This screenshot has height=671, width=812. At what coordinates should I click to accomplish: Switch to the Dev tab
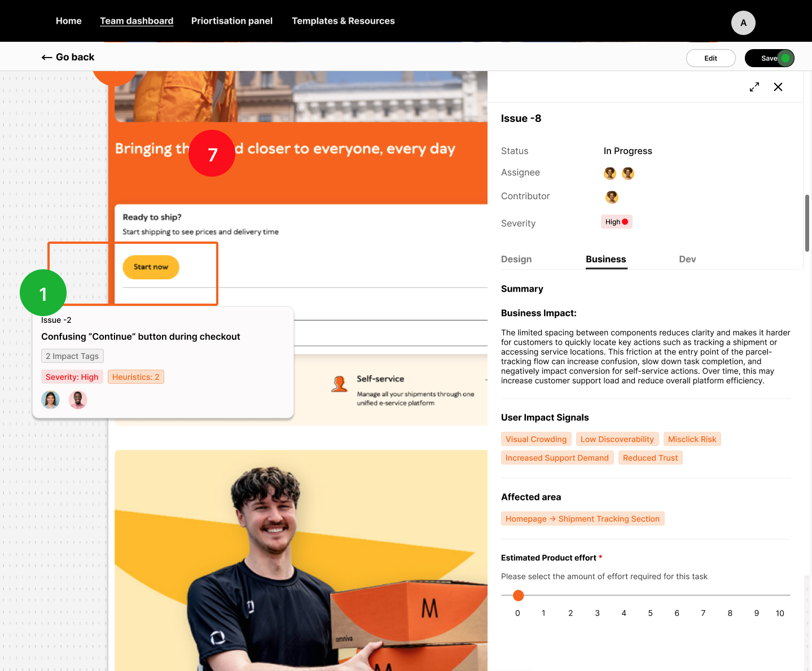click(x=687, y=259)
